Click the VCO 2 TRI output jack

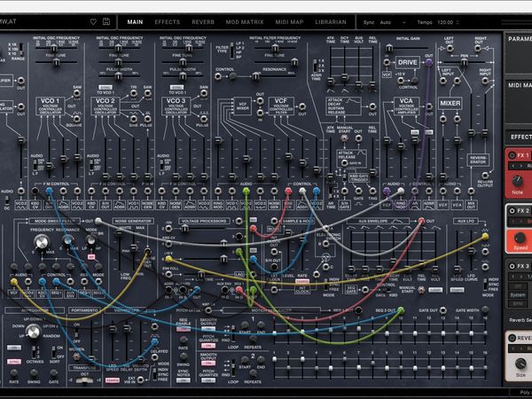tap(134, 93)
